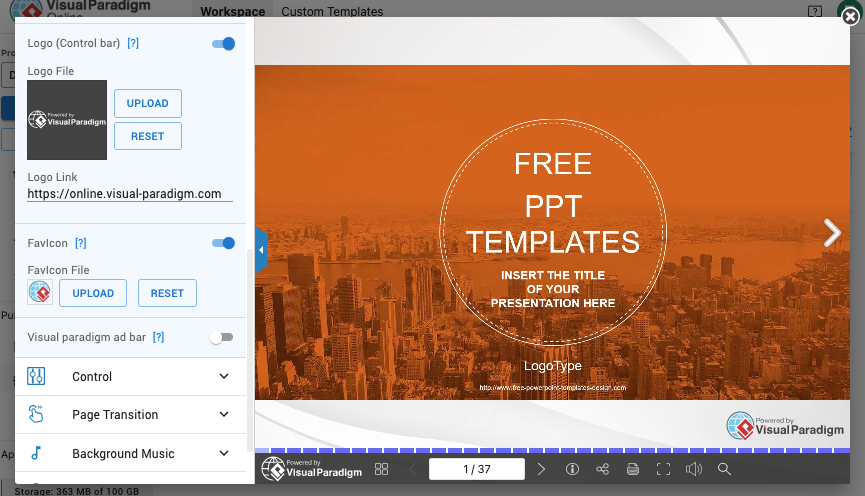Expand the Control section
The image size is (865, 496).
131,377
